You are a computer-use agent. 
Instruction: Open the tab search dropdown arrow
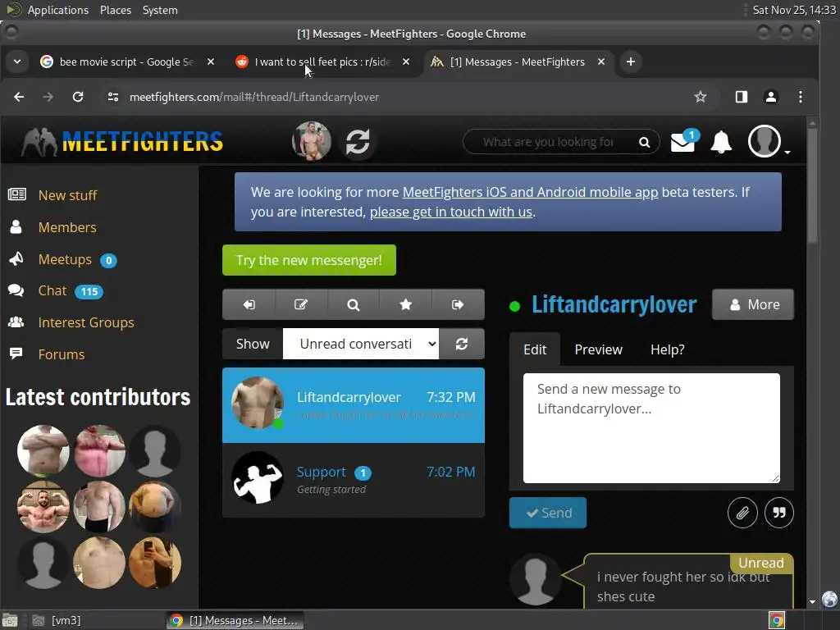point(17,62)
